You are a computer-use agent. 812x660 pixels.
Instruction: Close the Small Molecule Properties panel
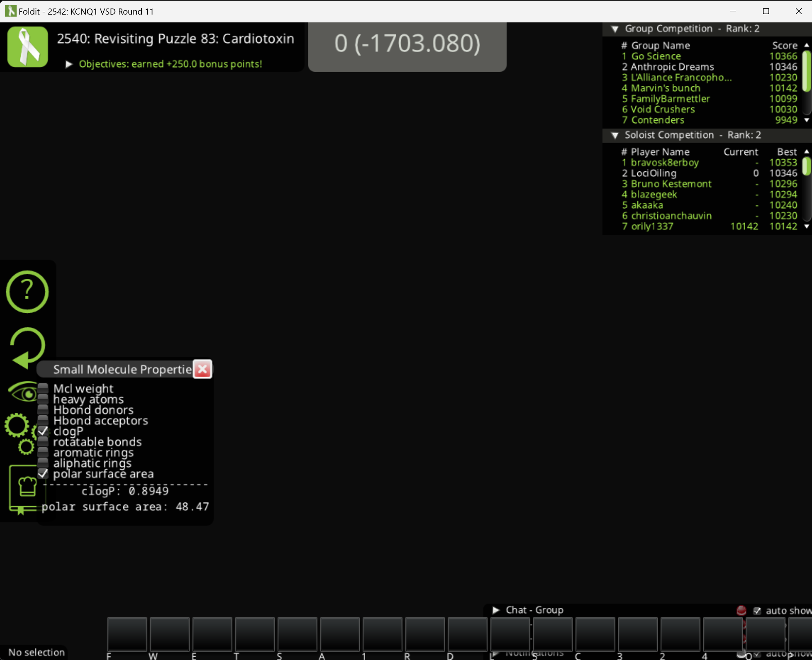[x=203, y=369]
